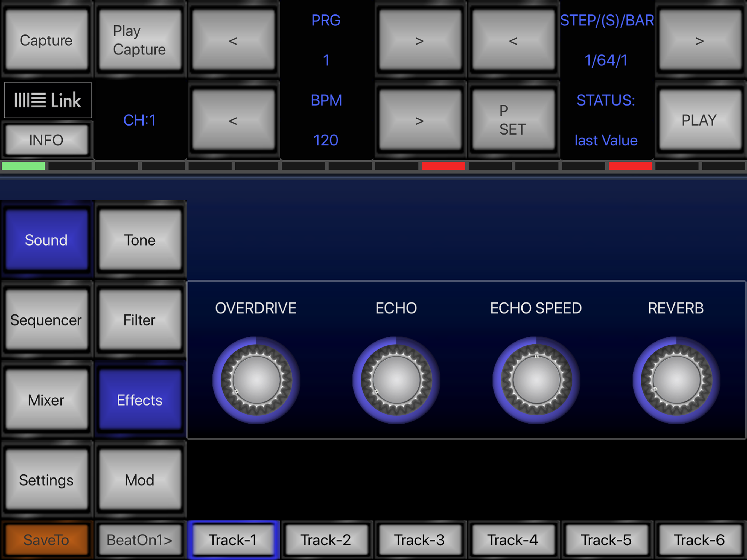Click the P SET button
The width and height of the screenshot is (747, 560).
(x=513, y=120)
